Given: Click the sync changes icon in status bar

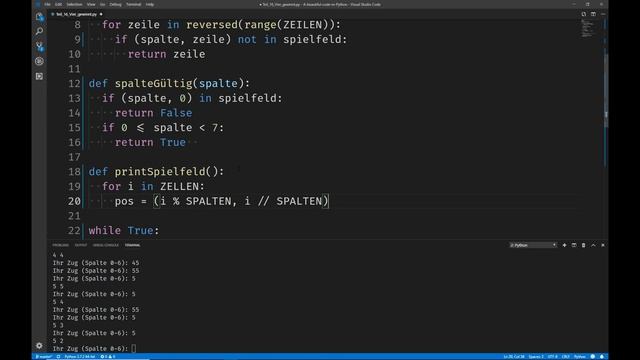Looking at the screenshot, I should point(58,357).
